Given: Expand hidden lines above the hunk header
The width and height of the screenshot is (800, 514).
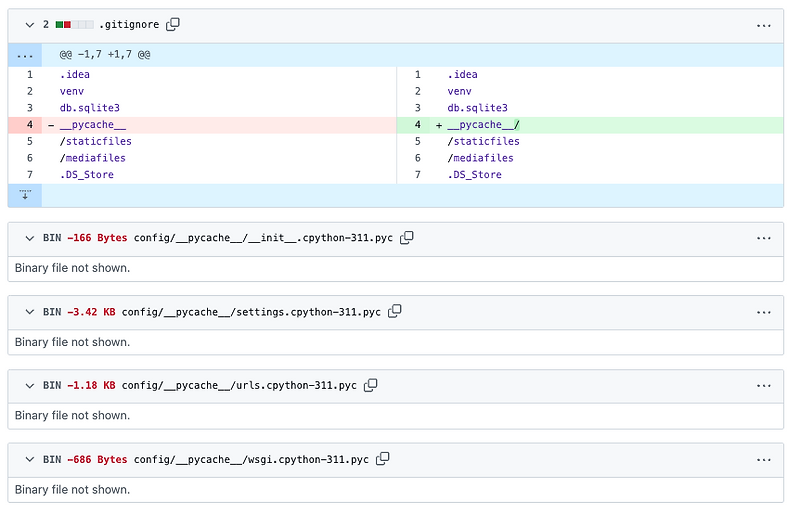Looking at the screenshot, I should click(x=24, y=55).
